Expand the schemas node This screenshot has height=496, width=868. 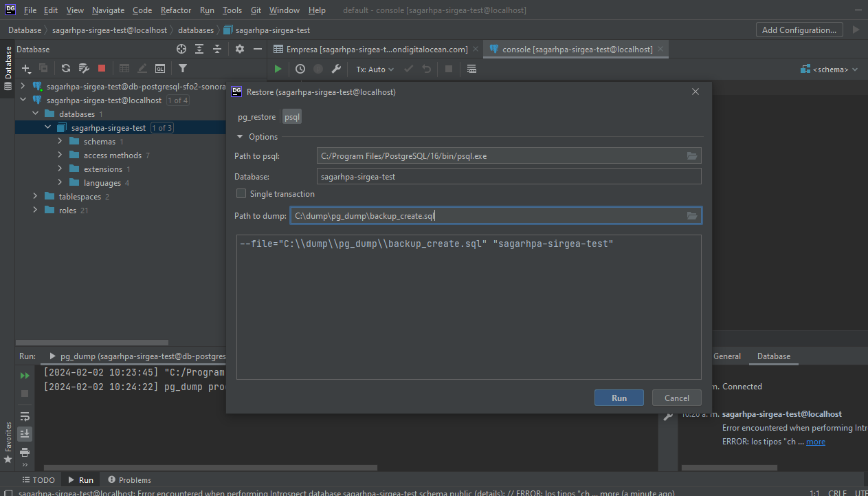point(60,142)
